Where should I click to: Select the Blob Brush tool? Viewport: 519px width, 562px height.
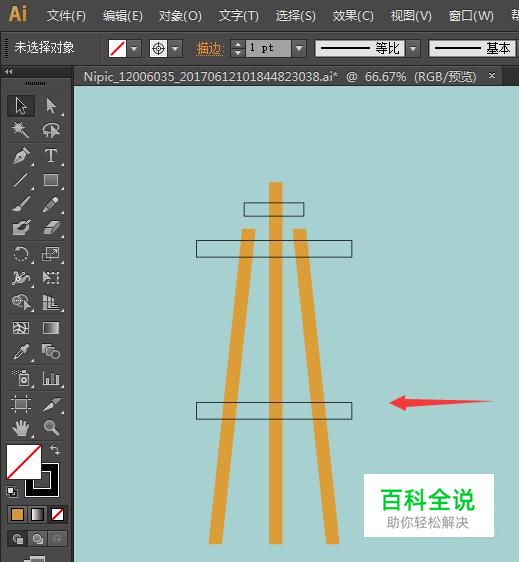pos(21,228)
